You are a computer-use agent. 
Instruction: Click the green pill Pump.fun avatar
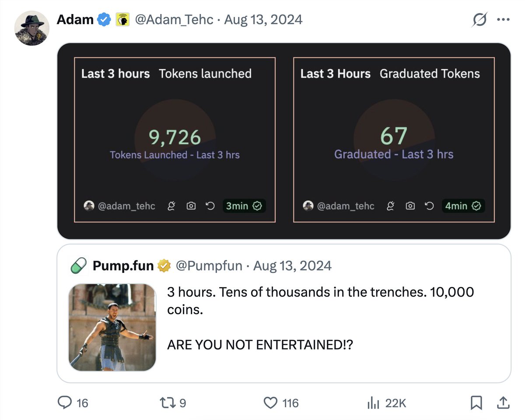79,266
